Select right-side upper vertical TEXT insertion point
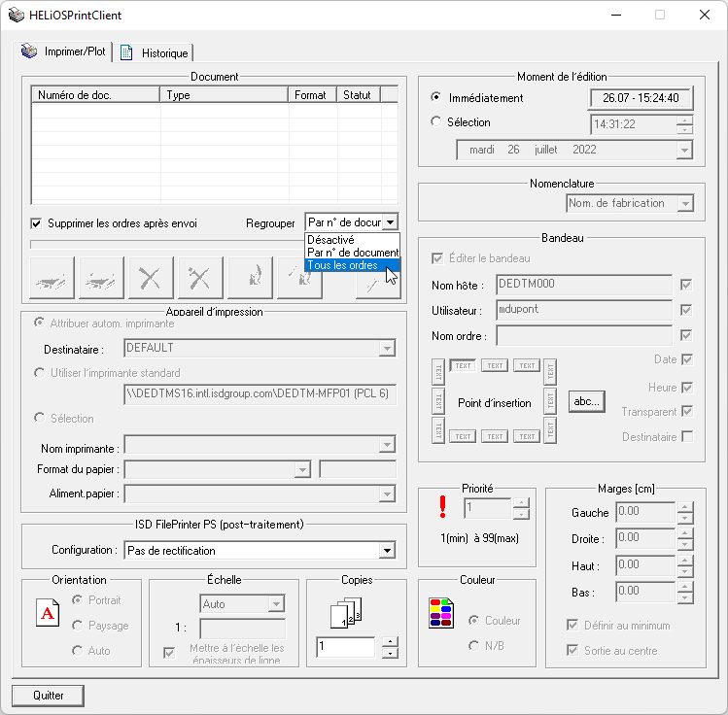The height and width of the screenshot is (715, 728). click(x=550, y=372)
